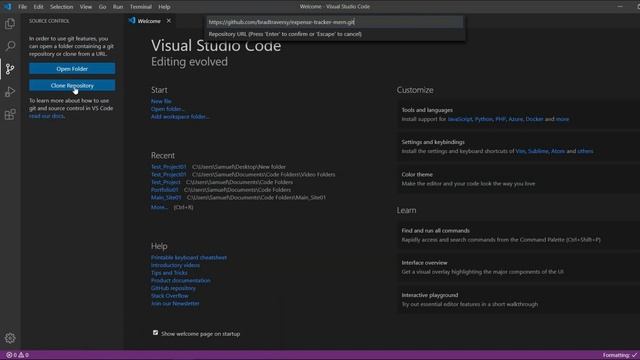
Task: Click more link after Docker
Action: tap(562, 119)
